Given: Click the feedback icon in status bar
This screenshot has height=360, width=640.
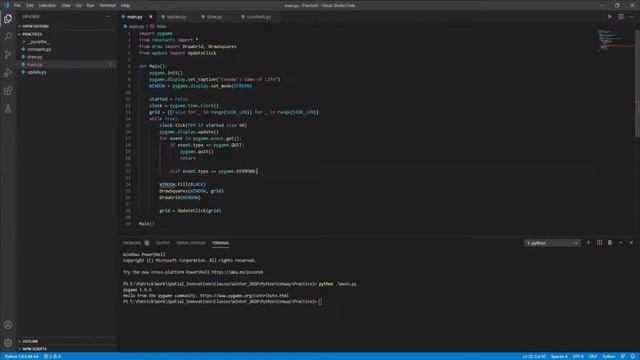Looking at the screenshot, I should (x=622, y=356).
